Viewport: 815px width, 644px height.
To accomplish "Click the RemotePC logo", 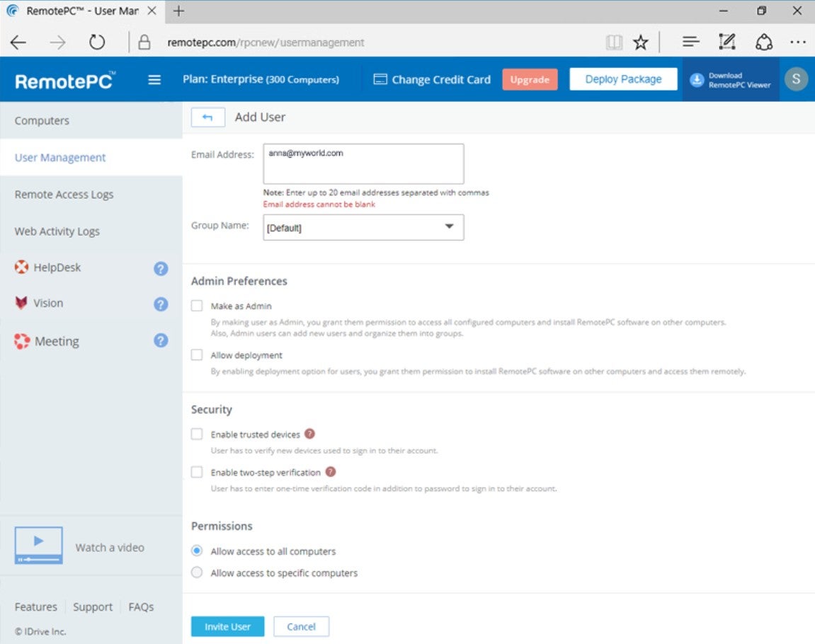I will pos(65,81).
